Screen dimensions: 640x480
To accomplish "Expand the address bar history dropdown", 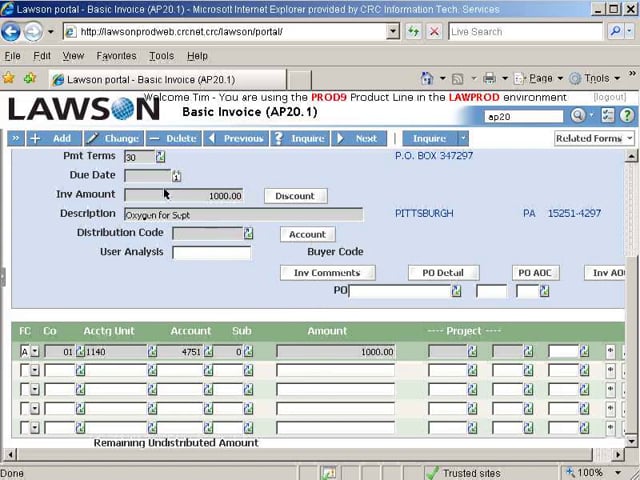I will 393,31.
